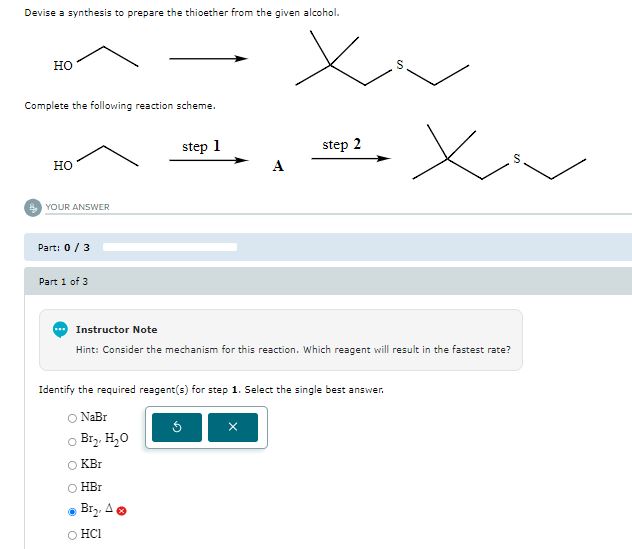Click intermediate A in the scheme
The width and height of the screenshot is (632, 549).
tap(278, 166)
